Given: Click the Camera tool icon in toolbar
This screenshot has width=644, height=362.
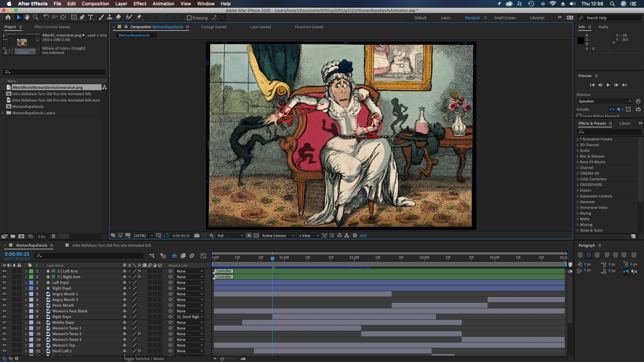Looking at the screenshot, I should [54, 18].
